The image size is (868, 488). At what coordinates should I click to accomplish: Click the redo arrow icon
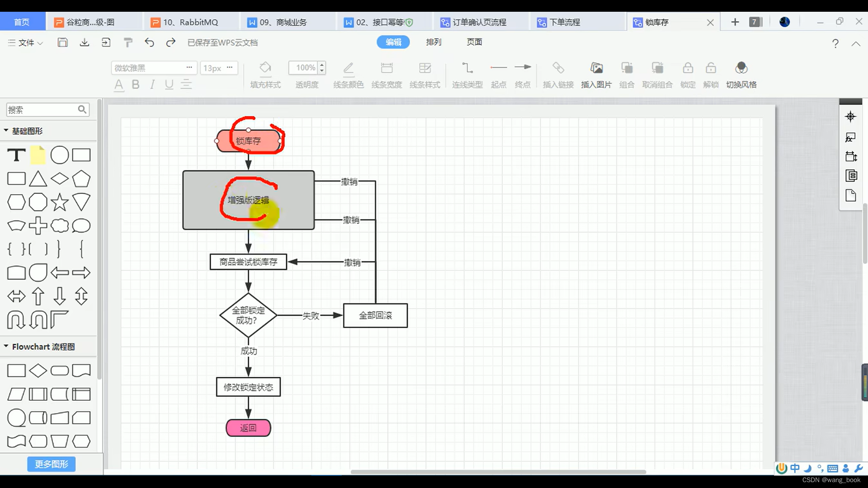click(x=170, y=42)
